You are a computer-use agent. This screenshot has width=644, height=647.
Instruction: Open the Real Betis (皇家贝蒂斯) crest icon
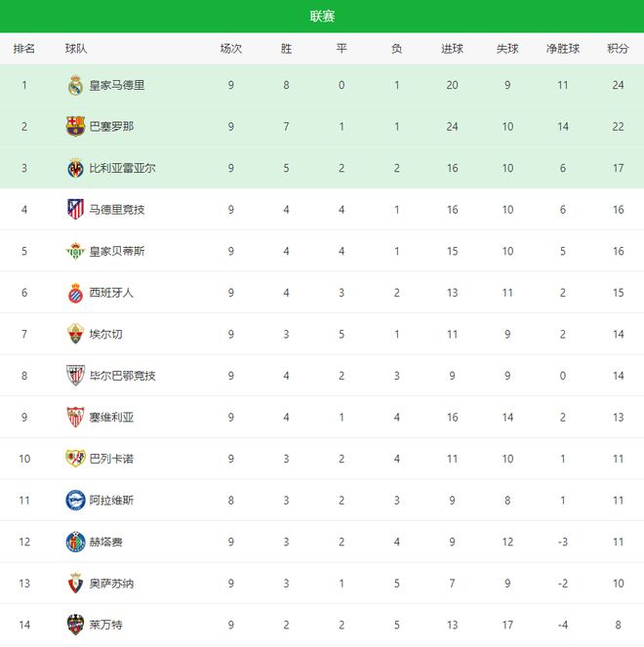tap(75, 251)
